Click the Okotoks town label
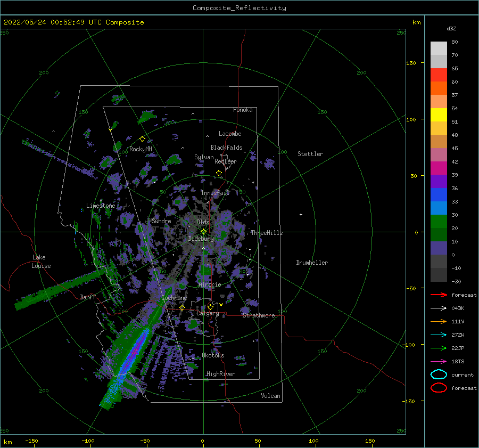 pyautogui.click(x=213, y=355)
